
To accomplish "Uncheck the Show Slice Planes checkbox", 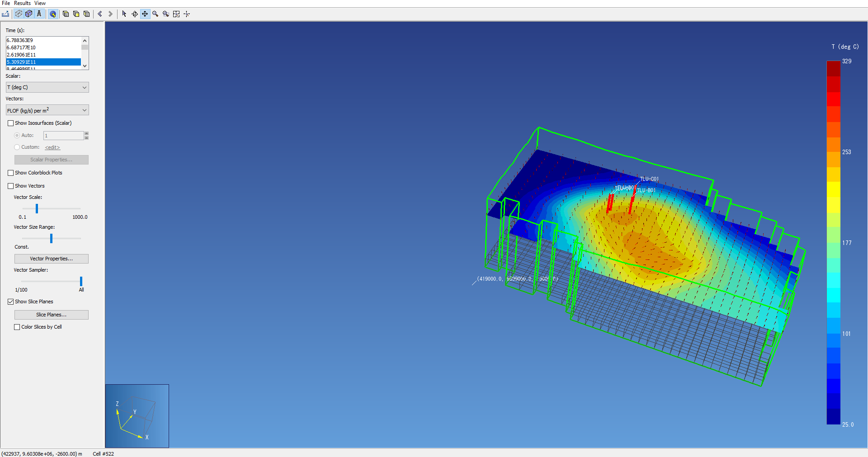I will [11, 302].
